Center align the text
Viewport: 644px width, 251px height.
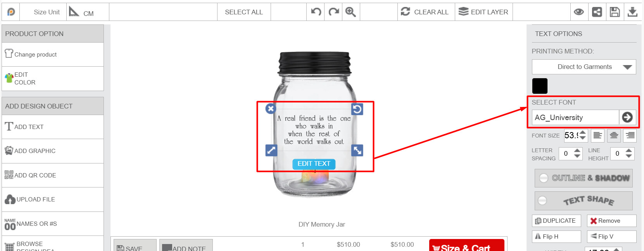pos(614,136)
